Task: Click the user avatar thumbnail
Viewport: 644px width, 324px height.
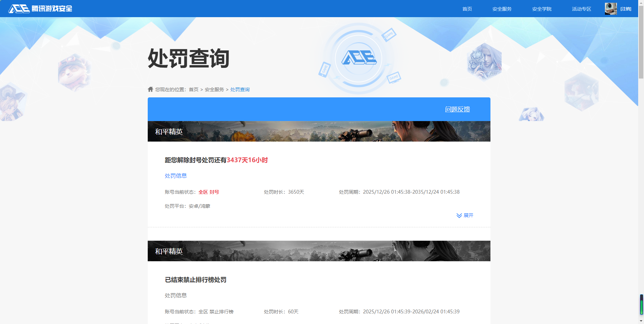Action: pyautogui.click(x=611, y=9)
